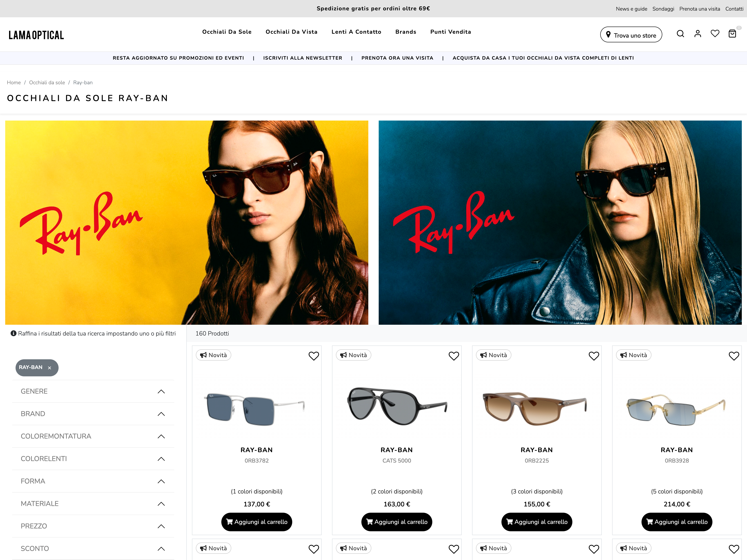Image resolution: width=747 pixels, height=560 pixels.
Task: Open the COLORELENTI filter section
Action: 93,459
